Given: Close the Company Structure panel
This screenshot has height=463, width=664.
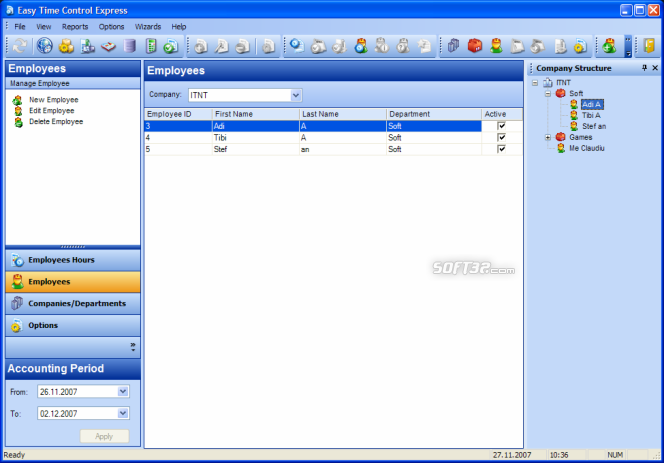Looking at the screenshot, I should coord(655,68).
